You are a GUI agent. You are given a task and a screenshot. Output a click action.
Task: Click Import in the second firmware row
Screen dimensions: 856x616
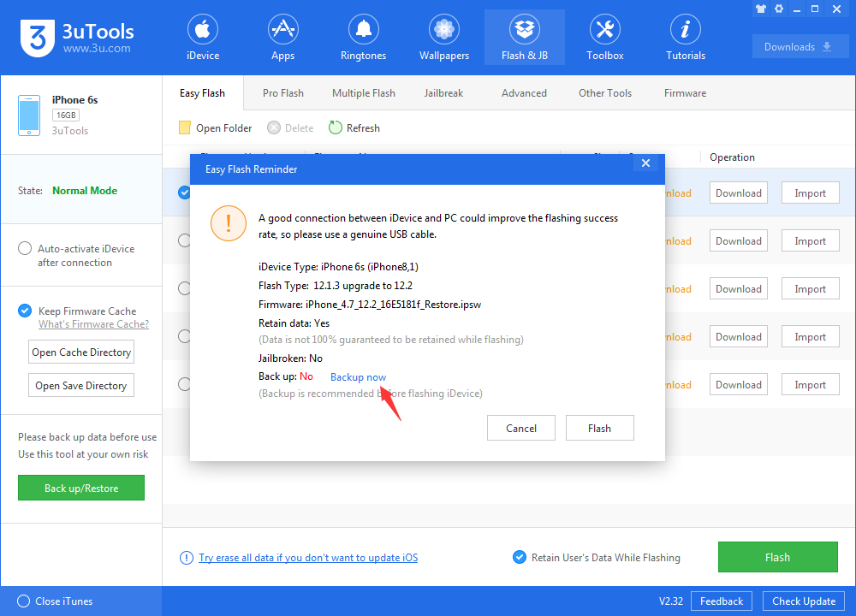coord(810,240)
